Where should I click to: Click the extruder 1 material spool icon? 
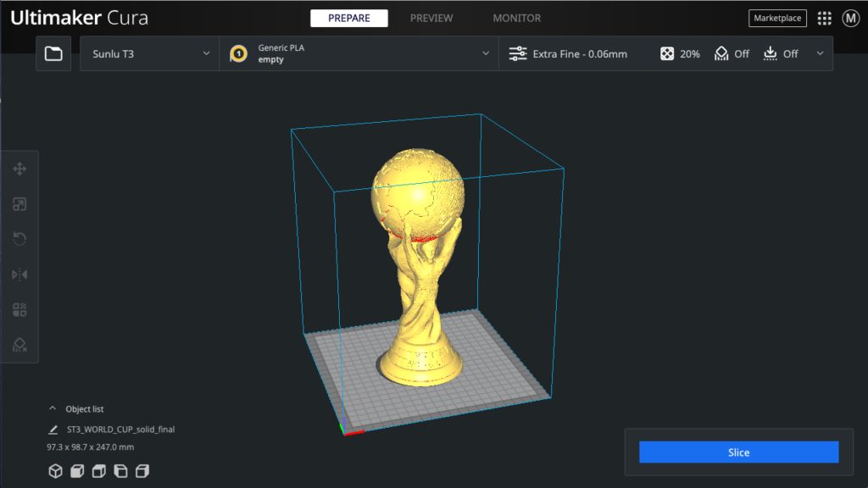(x=238, y=53)
